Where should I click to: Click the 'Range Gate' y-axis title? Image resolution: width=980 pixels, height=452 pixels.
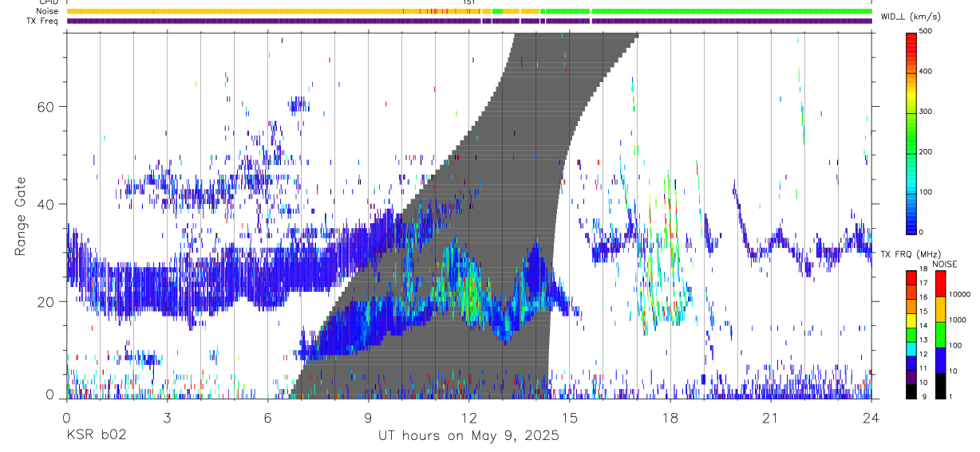pyautogui.click(x=19, y=216)
